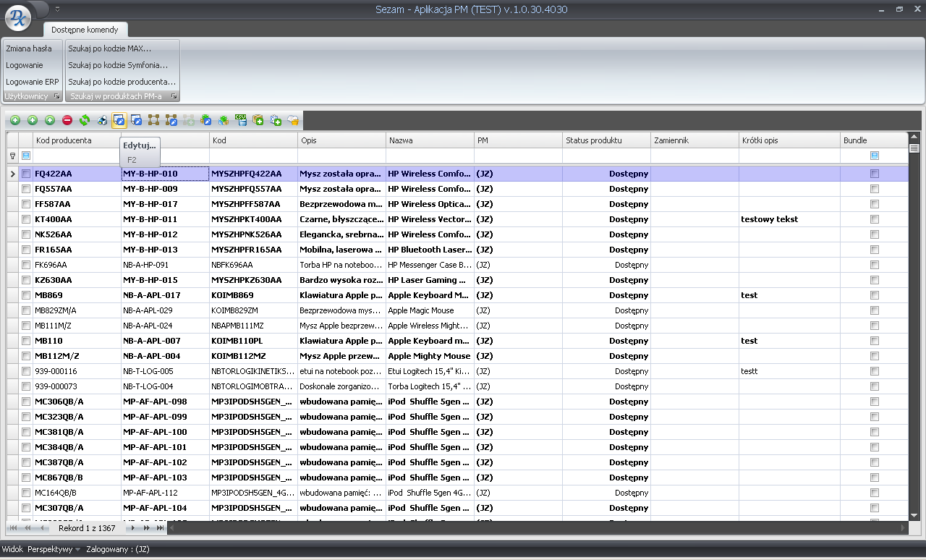
Task: Click the red minus delete icon
Action: 67,120
